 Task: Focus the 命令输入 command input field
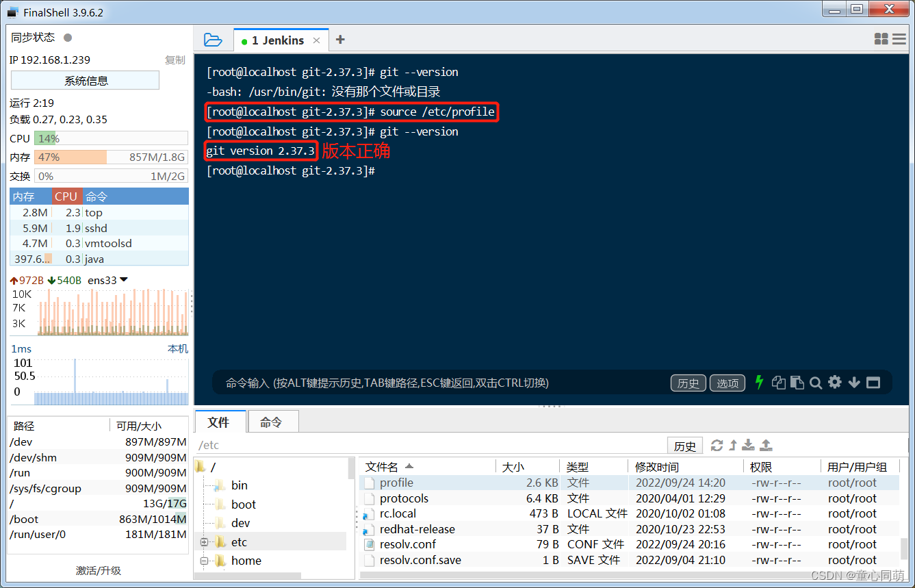pyautogui.click(x=438, y=383)
